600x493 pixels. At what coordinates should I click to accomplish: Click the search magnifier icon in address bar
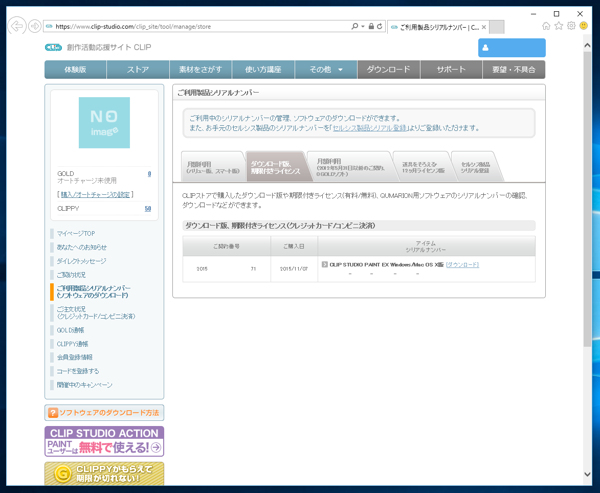pos(355,26)
